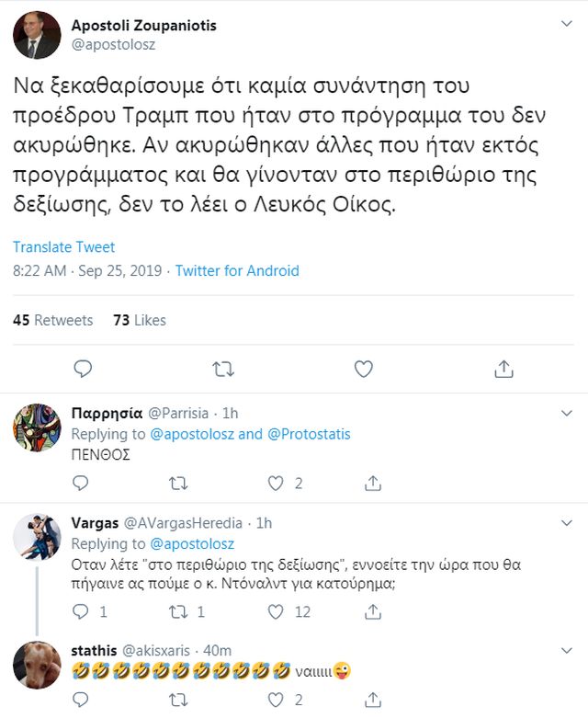Viewport: 588px width, 718px height.
Task: Like the main tweet by Apostoli Zoupaniotis
Action: pyautogui.click(x=364, y=370)
